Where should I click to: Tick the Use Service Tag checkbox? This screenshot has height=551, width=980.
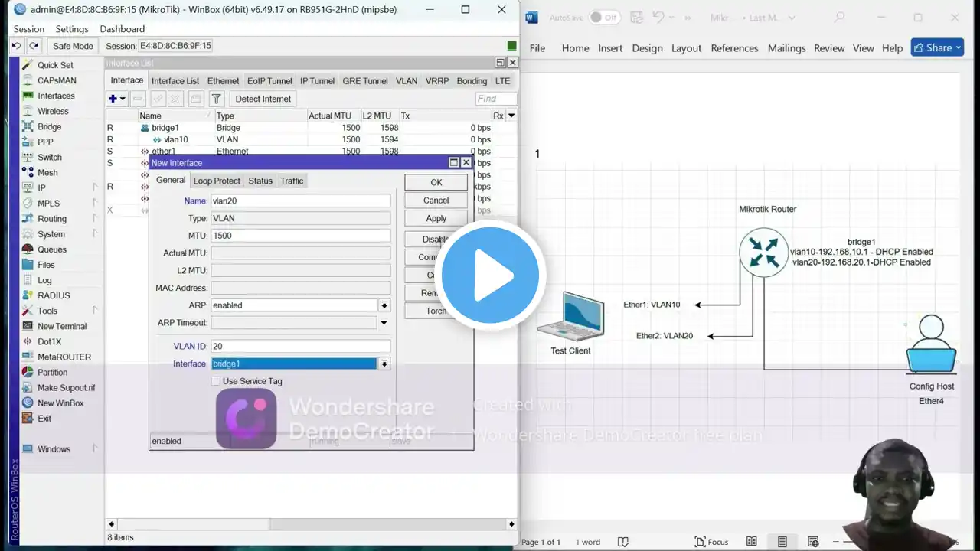click(x=215, y=381)
